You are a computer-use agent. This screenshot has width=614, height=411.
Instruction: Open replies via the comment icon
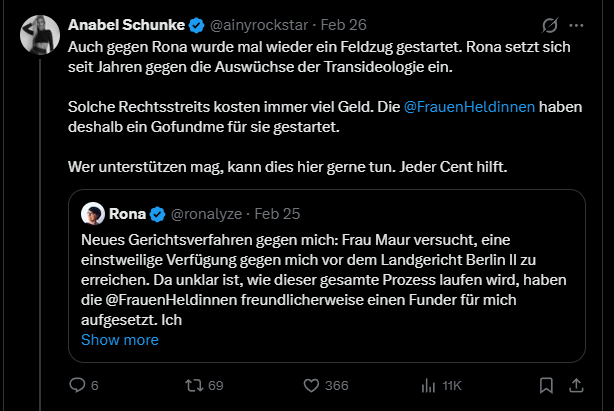pyautogui.click(x=79, y=385)
